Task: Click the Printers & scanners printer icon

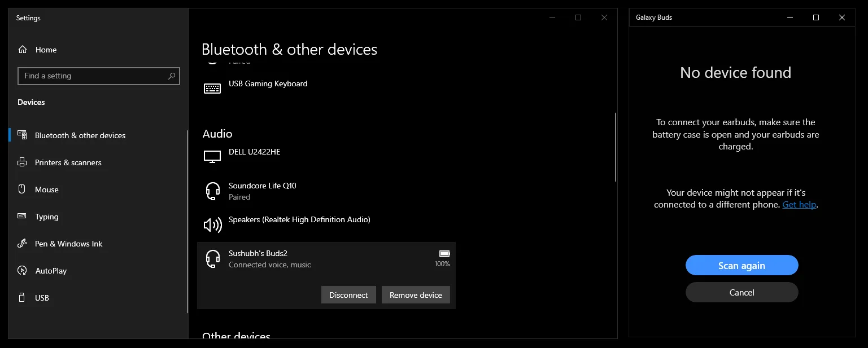Action: coord(22,162)
